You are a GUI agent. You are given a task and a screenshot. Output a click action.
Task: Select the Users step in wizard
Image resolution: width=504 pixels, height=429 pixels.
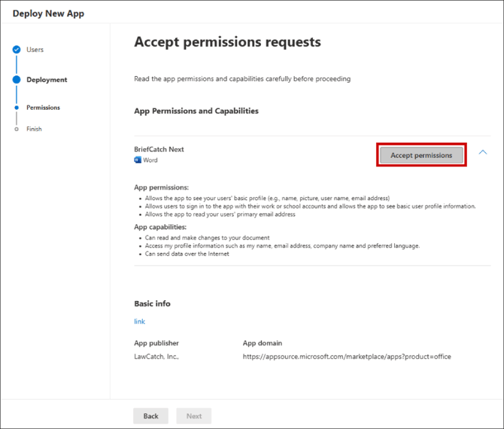click(x=35, y=50)
